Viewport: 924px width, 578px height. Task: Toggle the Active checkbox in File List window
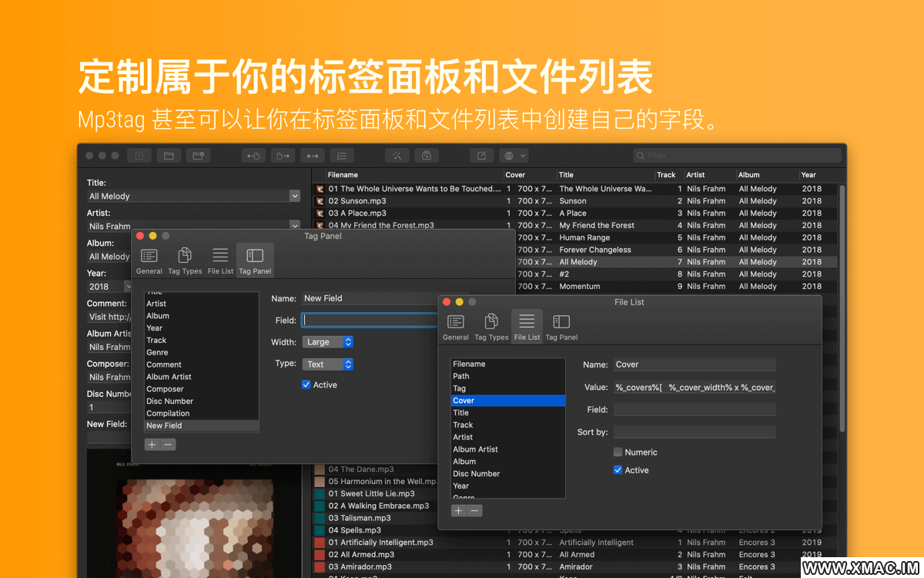tap(618, 470)
